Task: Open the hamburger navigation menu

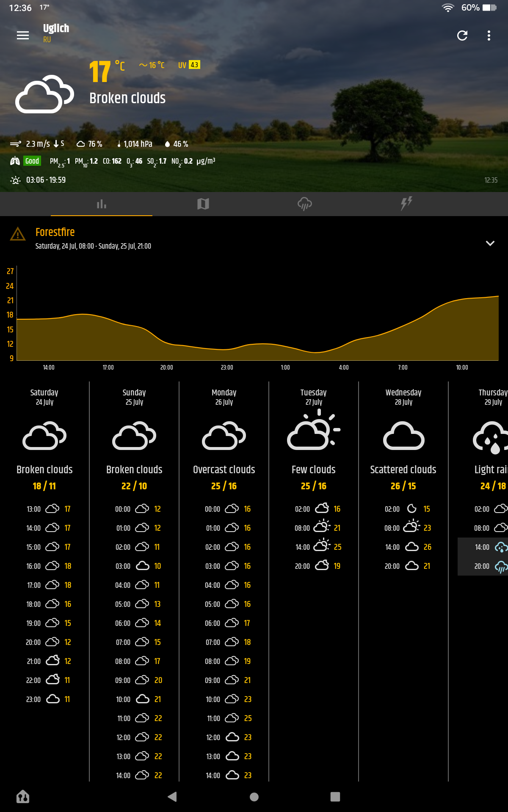Action: click(x=23, y=36)
